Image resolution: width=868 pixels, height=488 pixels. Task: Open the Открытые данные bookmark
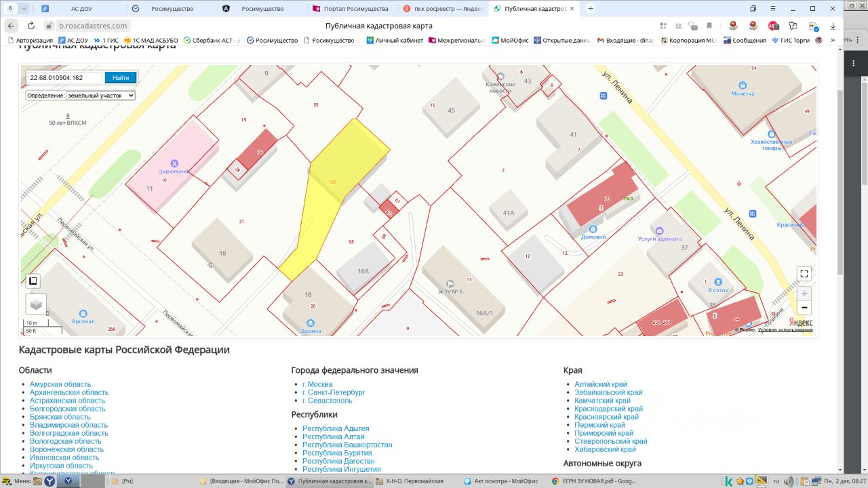coord(562,41)
